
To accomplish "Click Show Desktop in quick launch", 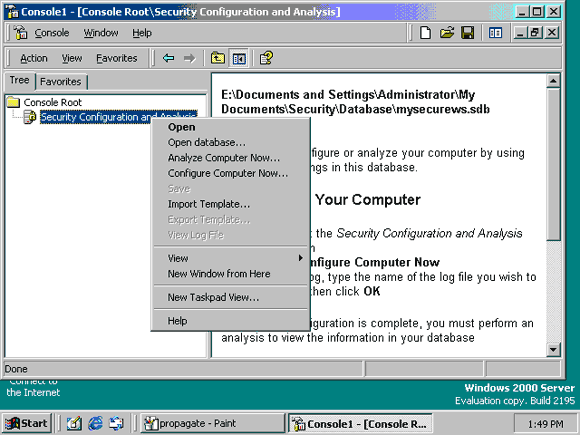I will 74,423.
